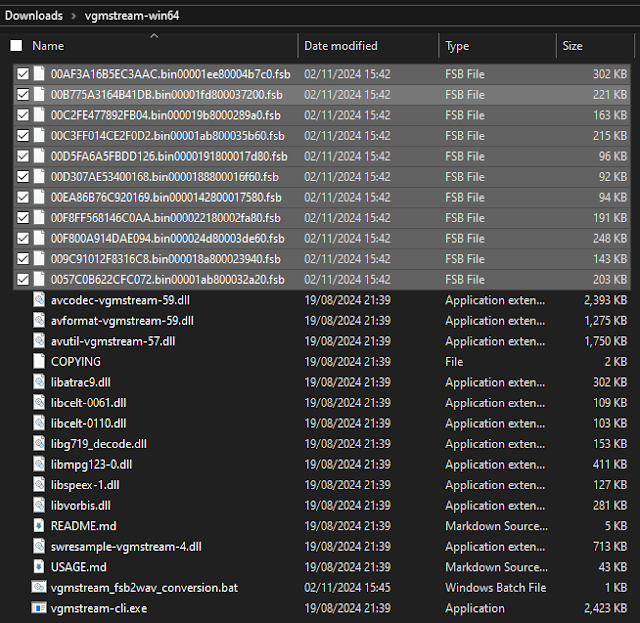The image size is (640, 623).
Task: Click the 02/11/2024 15:45 date cell
Action: pos(347,587)
